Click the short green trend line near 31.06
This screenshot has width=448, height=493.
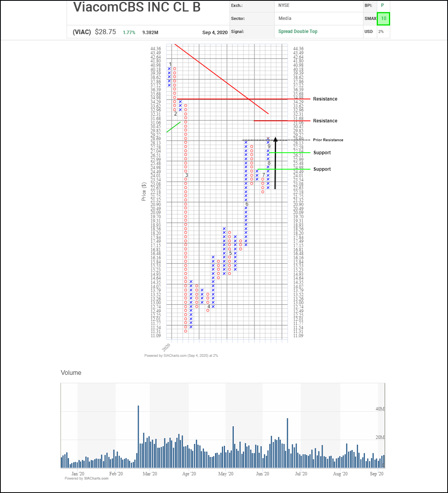tap(174, 127)
